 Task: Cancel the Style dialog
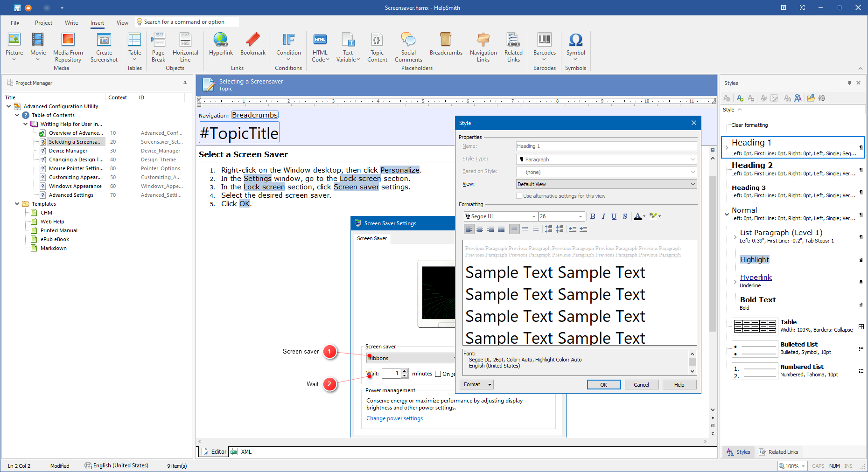tap(641, 385)
